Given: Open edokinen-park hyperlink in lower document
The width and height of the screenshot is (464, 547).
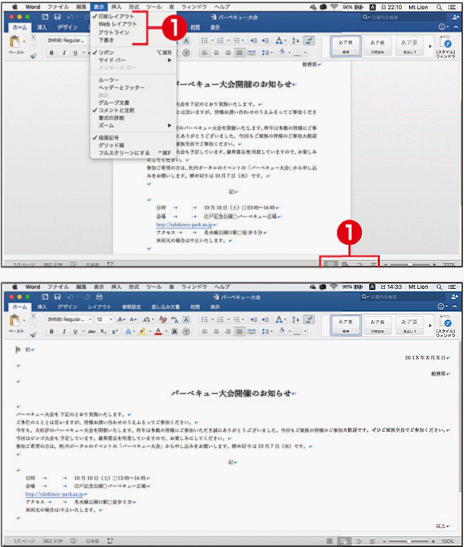Looking at the screenshot, I should click(x=54, y=494).
